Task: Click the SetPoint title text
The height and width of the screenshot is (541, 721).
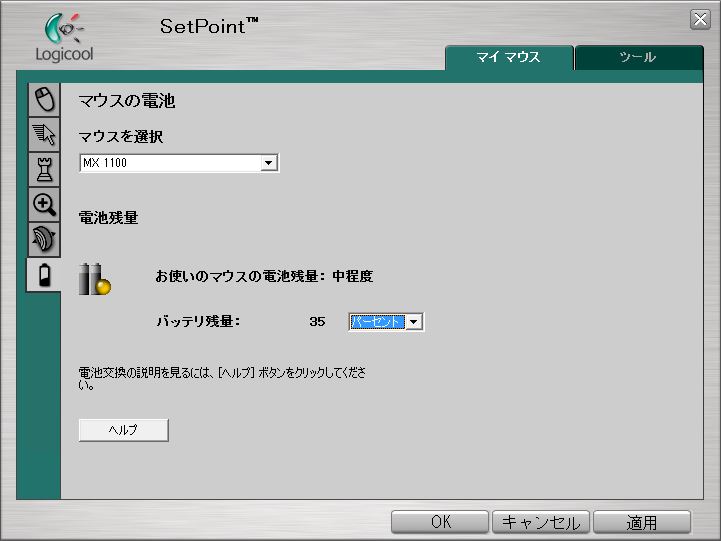Action: tap(209, 26)
